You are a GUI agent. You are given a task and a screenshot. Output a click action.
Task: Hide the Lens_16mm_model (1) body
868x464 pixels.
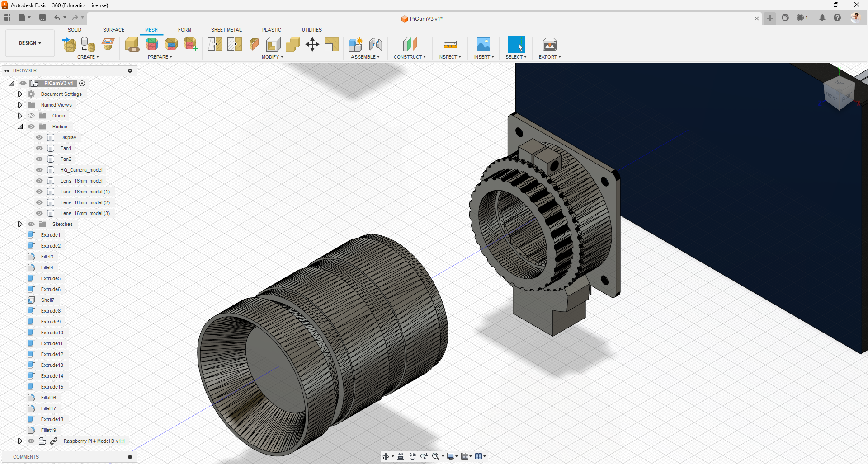39,192
